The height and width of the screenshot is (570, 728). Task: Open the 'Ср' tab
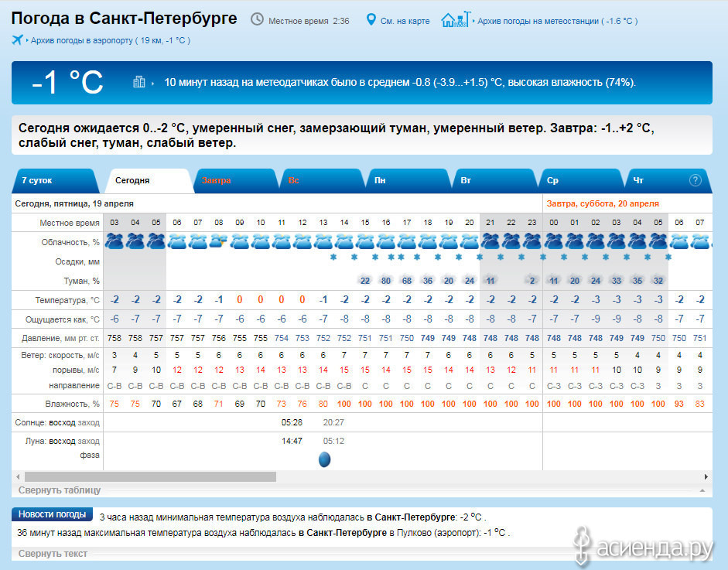click(x=580, y=180)
